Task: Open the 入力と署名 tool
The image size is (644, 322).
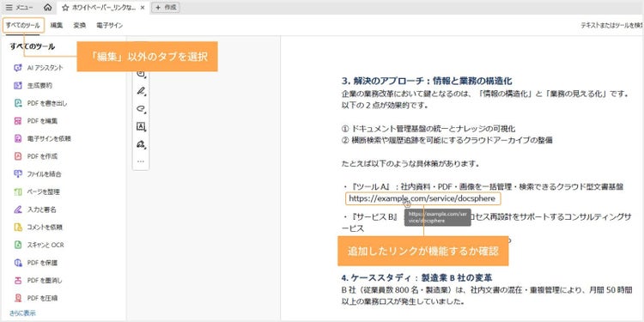Action: click(35, 210)
